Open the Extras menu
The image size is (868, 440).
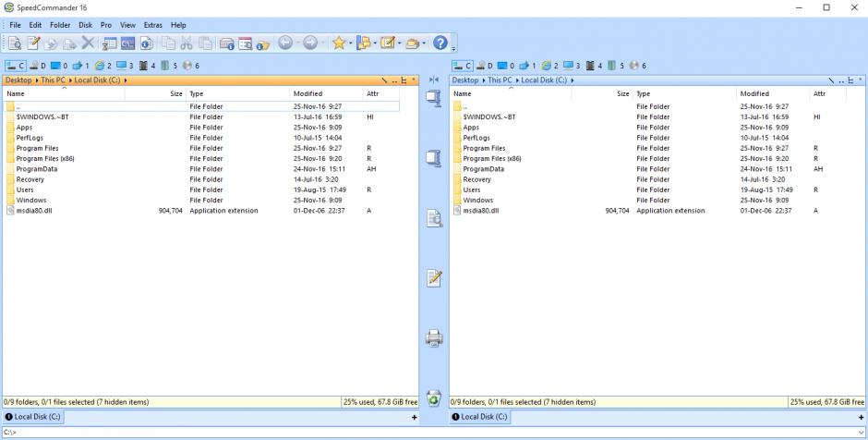point(152,25)
